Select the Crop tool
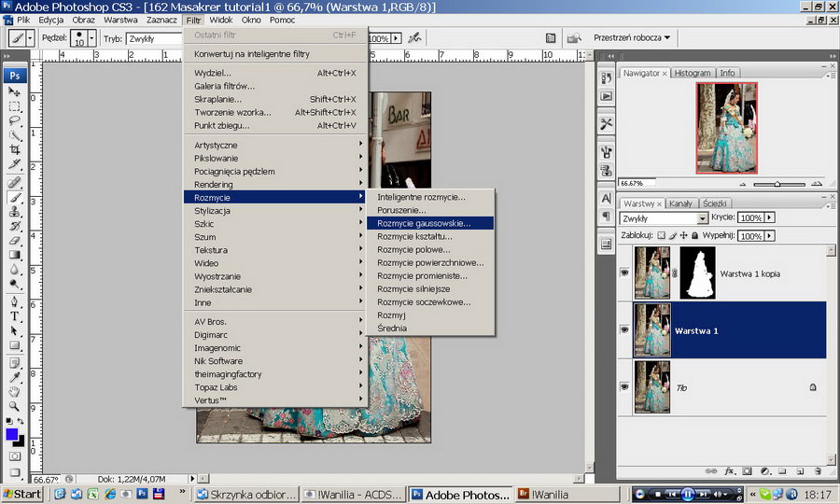The image size is (840, 504). pos(15,149)
